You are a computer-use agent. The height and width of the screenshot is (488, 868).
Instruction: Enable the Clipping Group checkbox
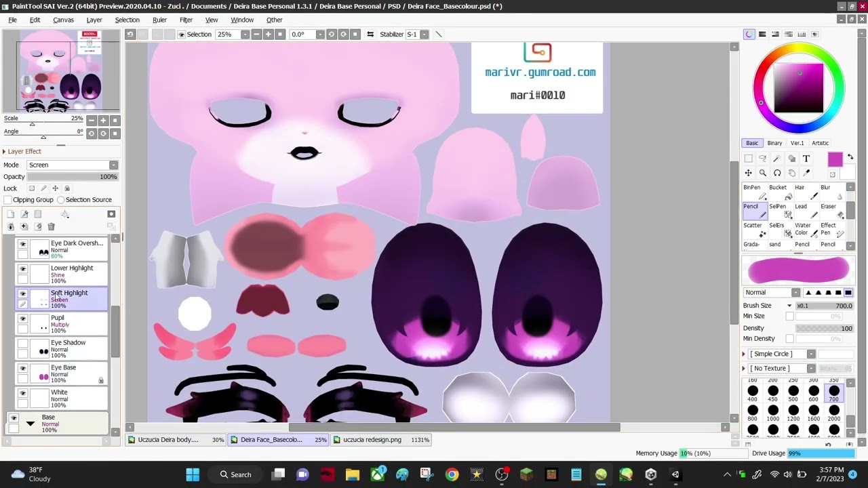point(7,200)
